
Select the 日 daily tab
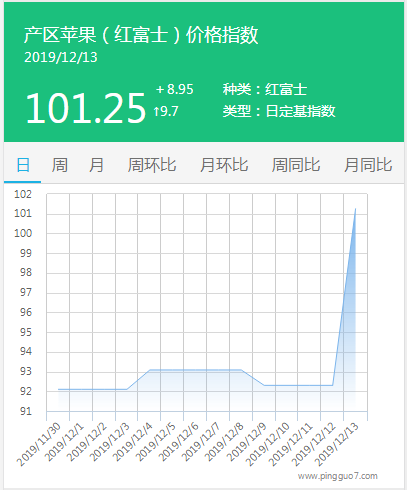[23, 165]
